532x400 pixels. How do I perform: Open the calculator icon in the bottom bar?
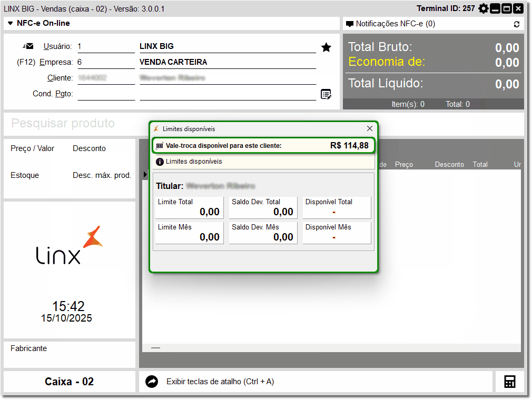pyautogui.click(x=509, y=382)
